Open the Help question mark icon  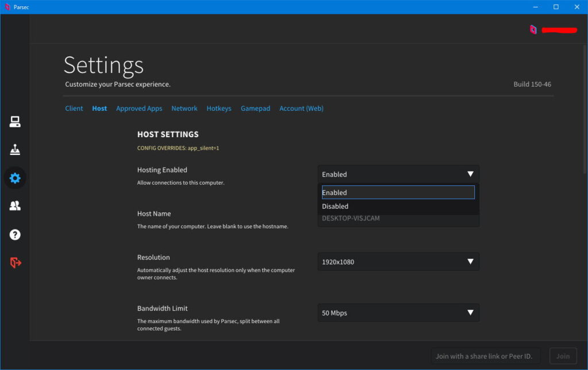point(15,235)
